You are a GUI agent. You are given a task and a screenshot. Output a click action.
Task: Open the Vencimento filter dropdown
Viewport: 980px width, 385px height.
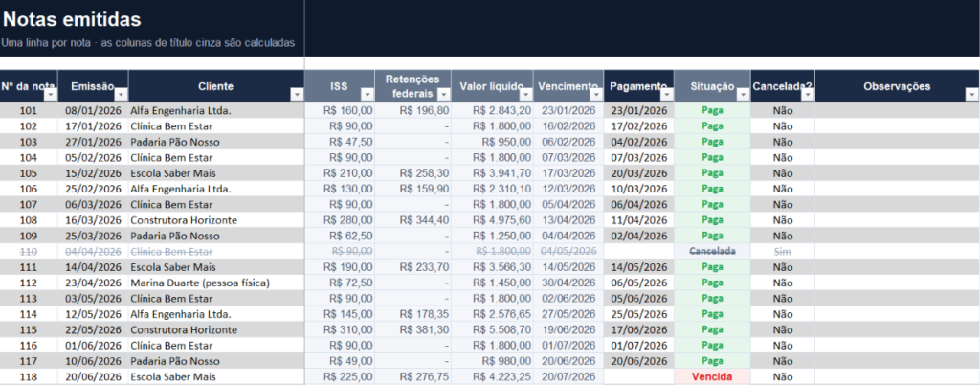pyautogui.click(x=597, y=95)
